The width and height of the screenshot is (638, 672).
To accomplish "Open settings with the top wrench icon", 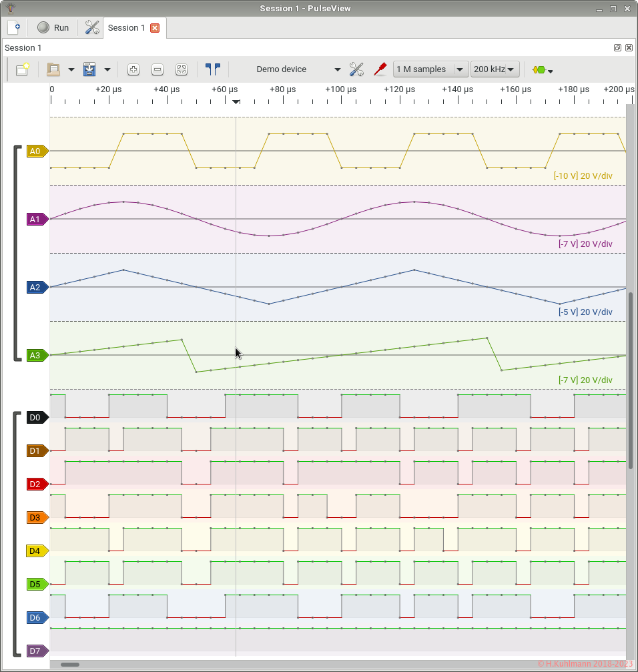I will pos(92,27).
